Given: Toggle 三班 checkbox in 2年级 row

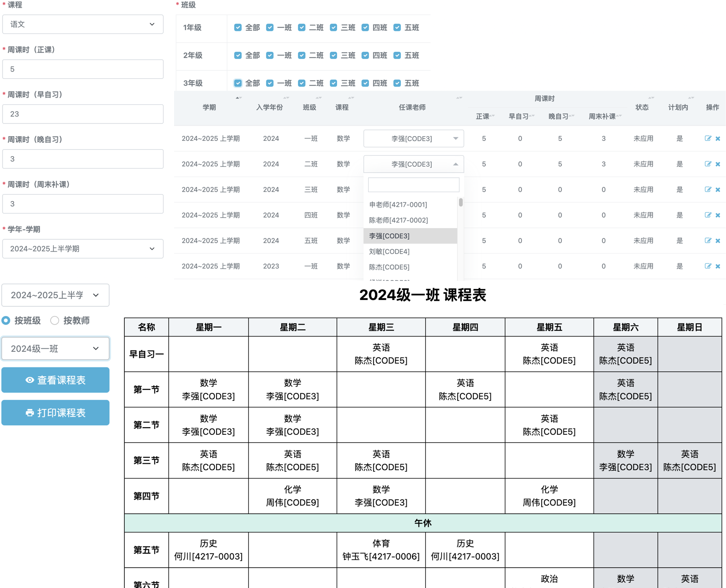Looking at the screenshot, I should click(334, 56).
